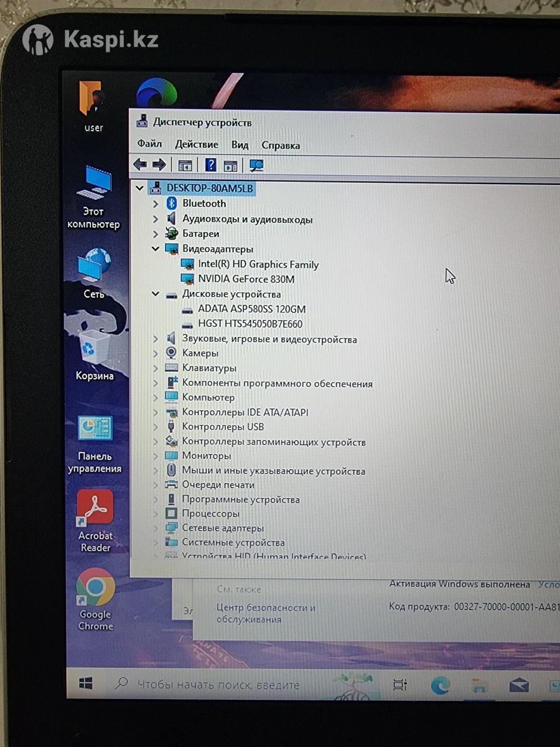Image resolution: width=560 pixels, height=747 pixels.
Task: Select NVIDIA GeForce 830M device
Action: coord(246,279)
